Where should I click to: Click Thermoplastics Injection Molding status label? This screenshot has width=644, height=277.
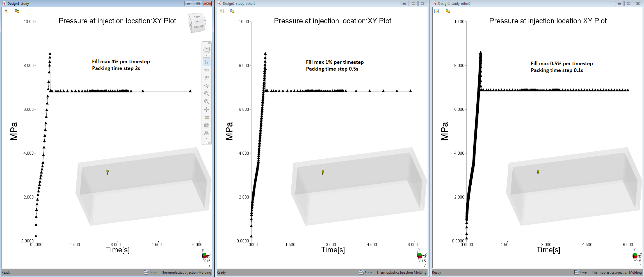(186, 272)
